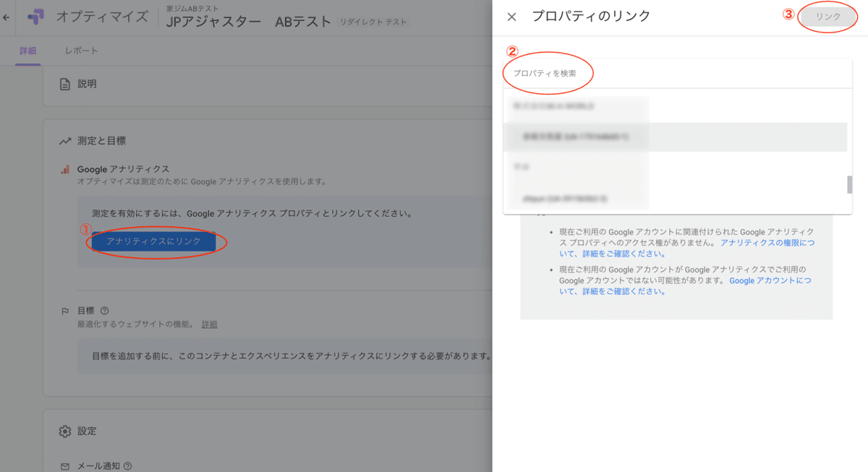Image resolution: width=868 pixels, height=472 pixels.
Task: Click the 設定 gear icon
Action: (64, 431)
